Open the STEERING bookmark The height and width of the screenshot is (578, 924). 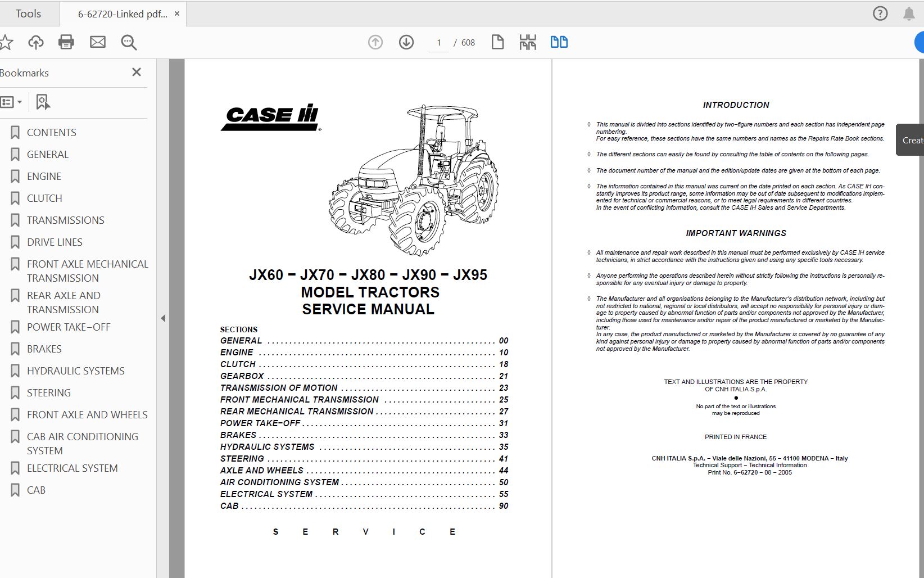pos(49,392)
